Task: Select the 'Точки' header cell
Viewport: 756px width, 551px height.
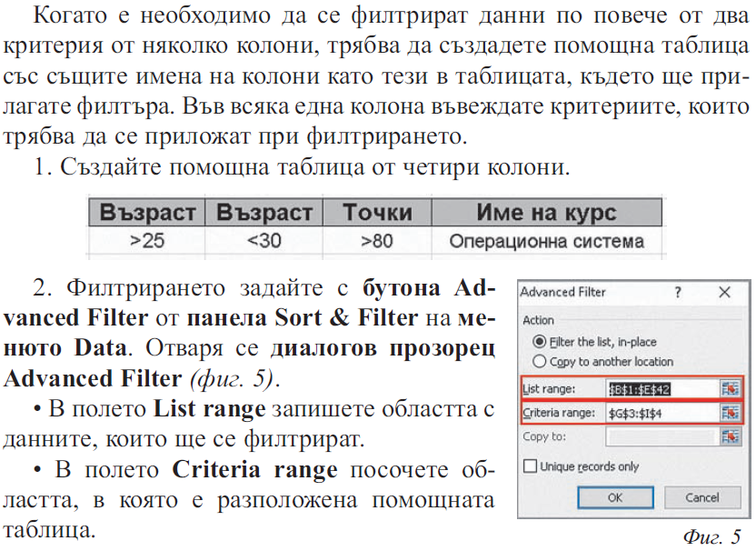Action: (377, 213)
